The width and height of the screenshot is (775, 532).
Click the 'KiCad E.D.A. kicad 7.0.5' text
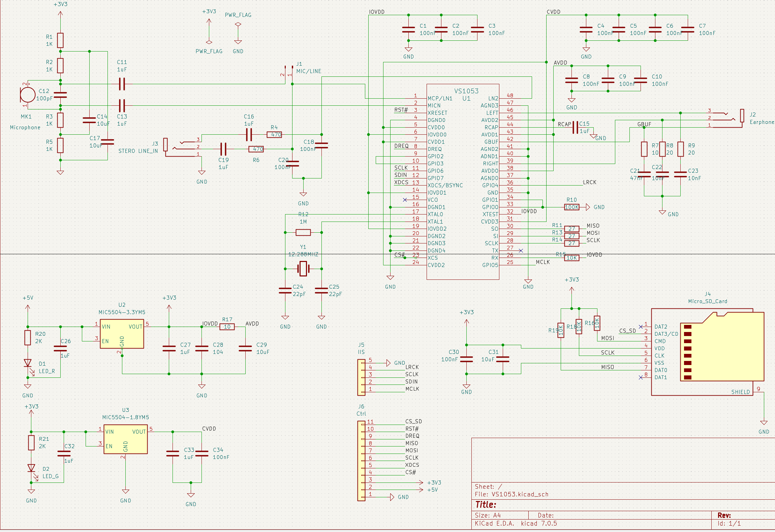pyautogui.click(x=516, y=524)
